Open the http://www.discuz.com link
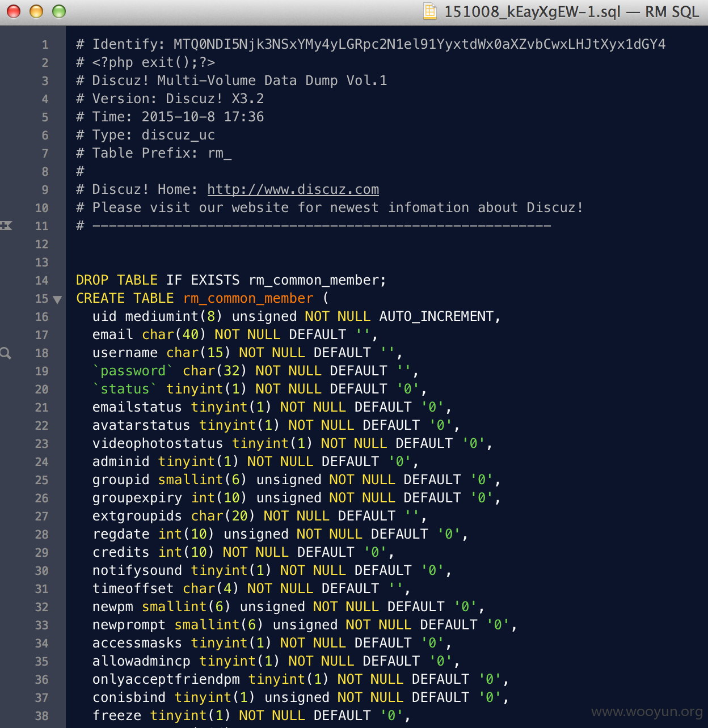708x728 pixels. tap(293, 189)
